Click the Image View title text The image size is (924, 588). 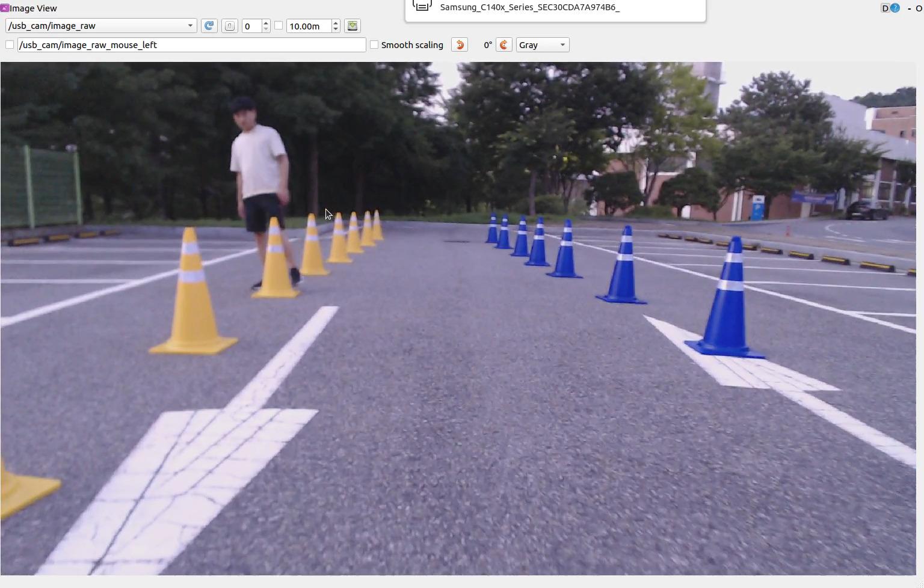pos(33,8)
